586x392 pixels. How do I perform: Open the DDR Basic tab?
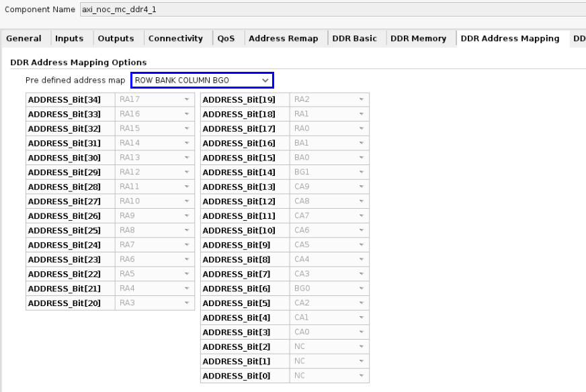[354, 39]
